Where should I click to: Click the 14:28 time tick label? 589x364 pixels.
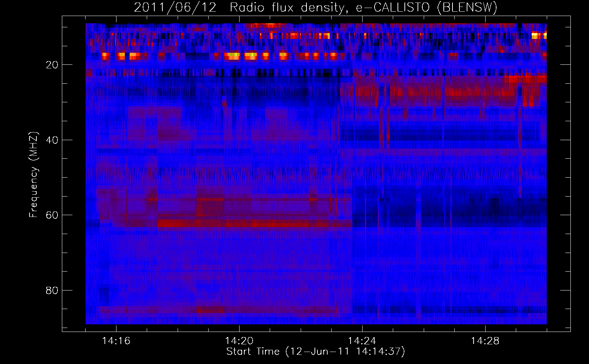(485, 341)
